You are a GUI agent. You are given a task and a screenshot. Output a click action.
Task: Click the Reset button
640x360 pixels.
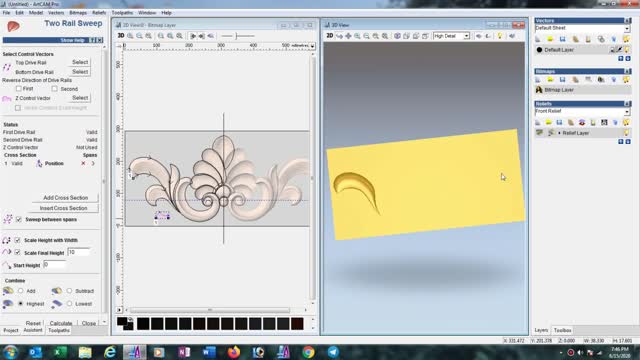[x=33, y=323]
